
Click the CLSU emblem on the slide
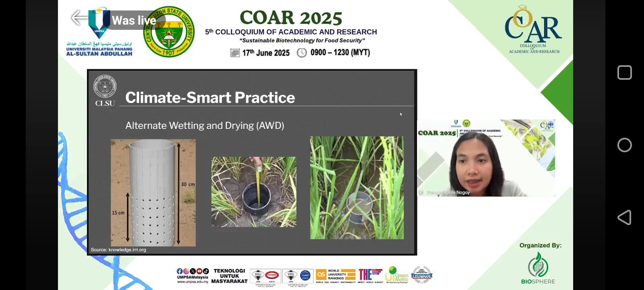point(105,90)
